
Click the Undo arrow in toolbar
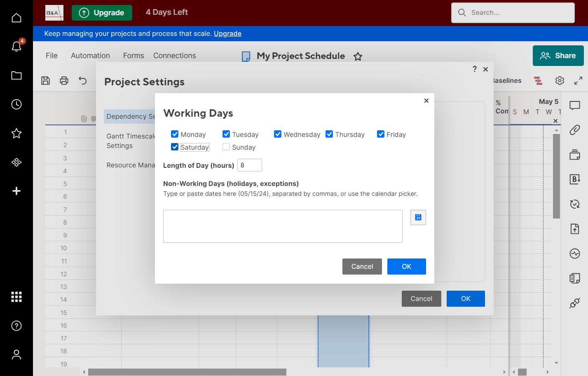[x=83, y=80]
